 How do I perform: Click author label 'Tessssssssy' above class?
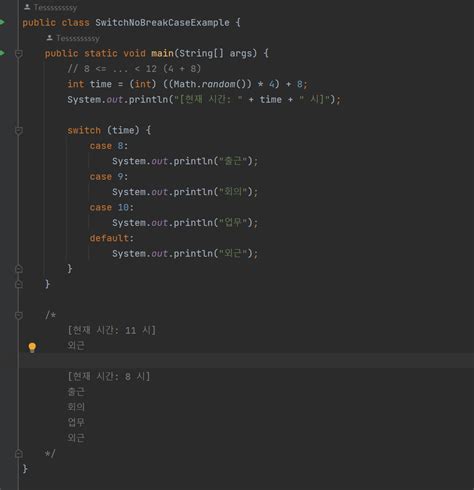[55, 7]
